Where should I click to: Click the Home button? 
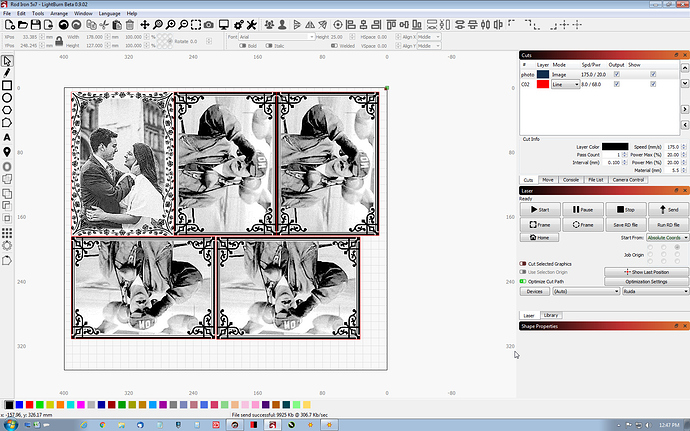click(x=540, y=238)
